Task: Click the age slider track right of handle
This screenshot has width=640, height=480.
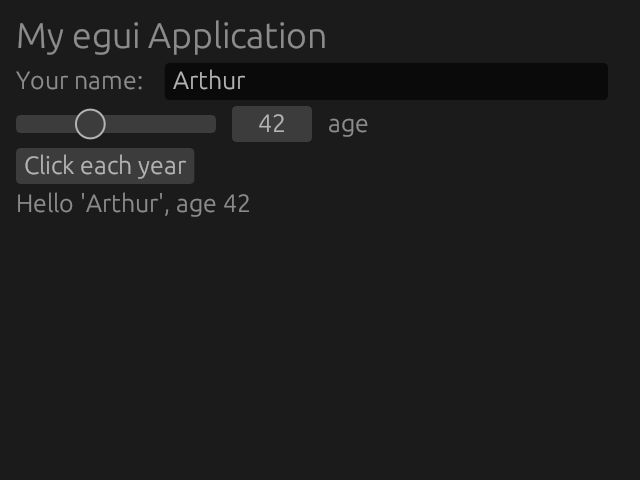Action: 160,124
